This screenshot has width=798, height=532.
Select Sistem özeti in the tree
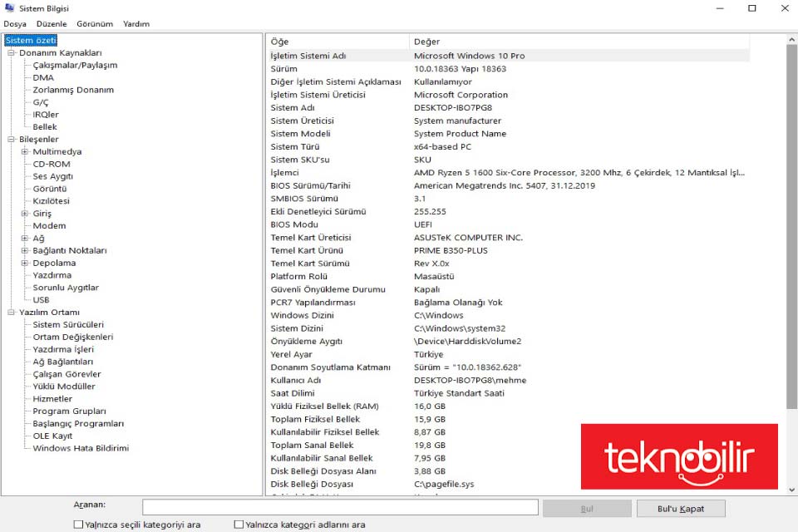(31, 40)
